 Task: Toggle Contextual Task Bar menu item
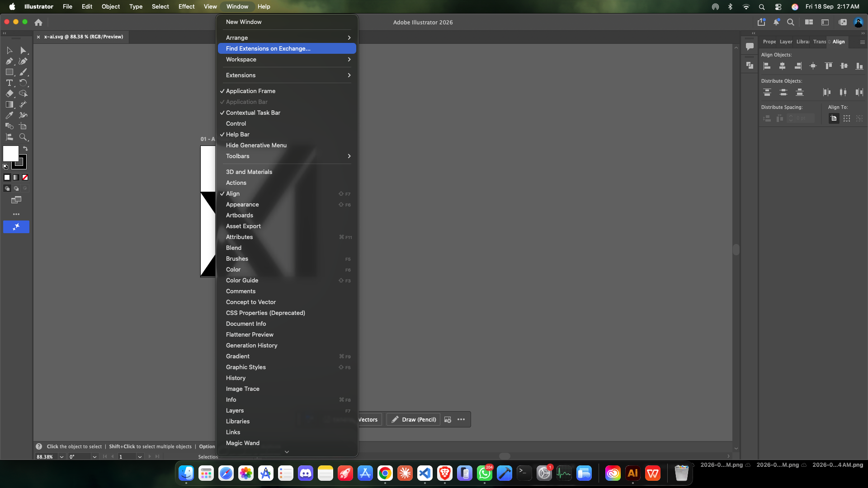click(287, 113)
